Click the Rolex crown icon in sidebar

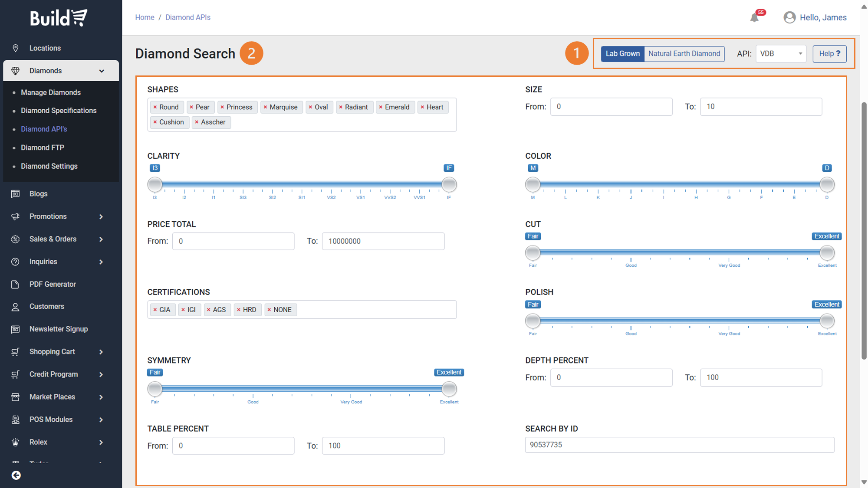coord(16,442)
